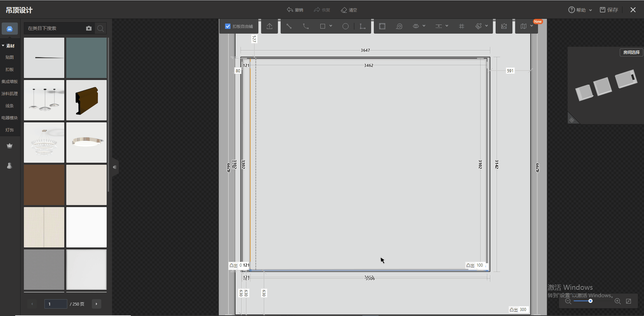Screen dimensions: 644x316
Task: Select the straight line drawing tool
Action: [x=289, y=26]
